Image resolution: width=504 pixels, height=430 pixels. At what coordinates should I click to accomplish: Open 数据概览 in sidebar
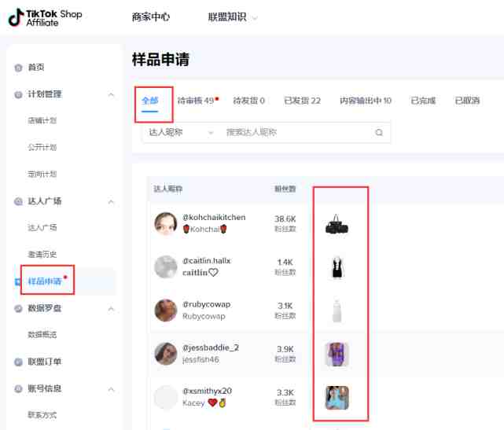(42, 335)
